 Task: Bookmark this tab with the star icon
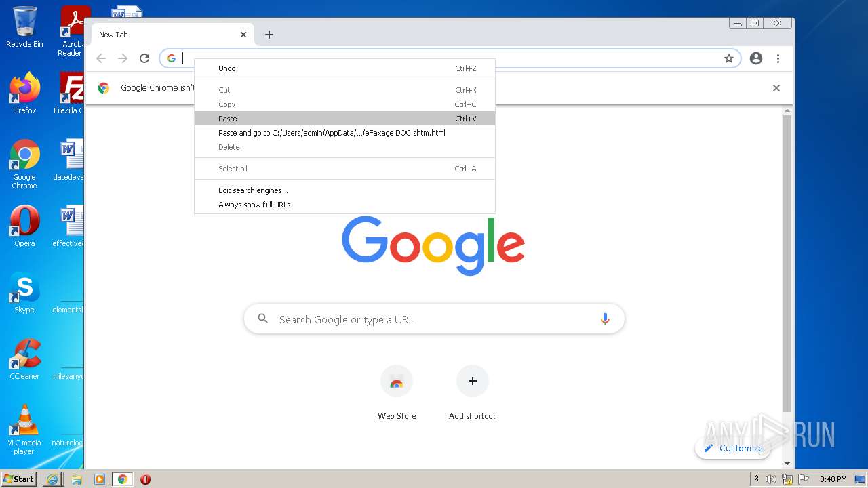point(729,58)
